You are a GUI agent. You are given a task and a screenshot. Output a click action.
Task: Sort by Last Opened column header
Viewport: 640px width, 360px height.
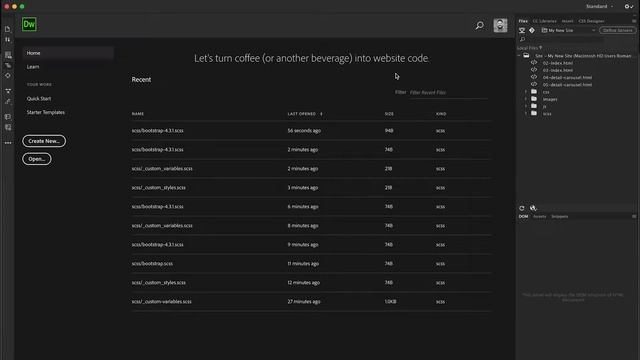click(304, 114)
